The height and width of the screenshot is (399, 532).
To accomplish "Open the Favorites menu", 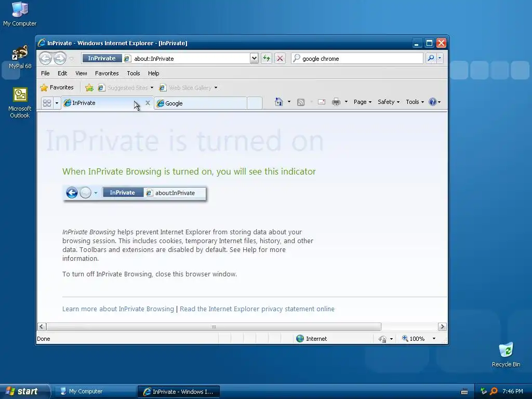I will point(107,73).
